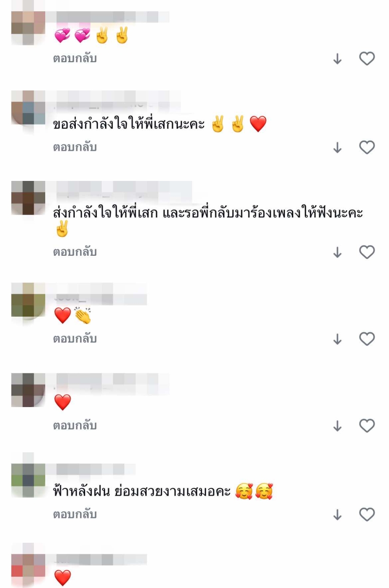This screenshot has width=389, height=588.
Task: Reply to the comment about พี่เสก singing again
Action: [x=75, y=252]
